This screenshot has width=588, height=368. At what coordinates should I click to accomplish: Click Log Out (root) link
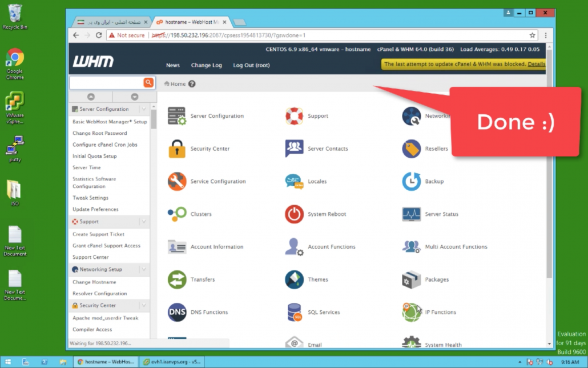[x=251, y=65]
